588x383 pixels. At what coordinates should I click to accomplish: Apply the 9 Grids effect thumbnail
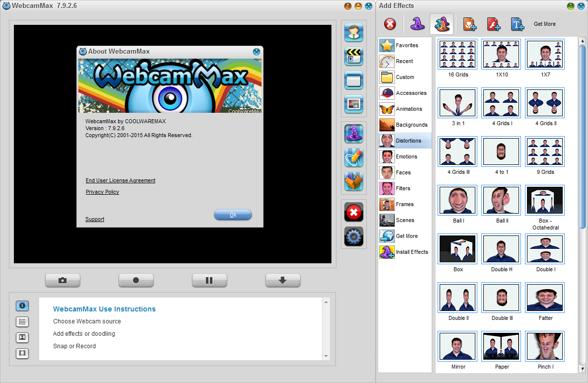click(x=545, y=152)
